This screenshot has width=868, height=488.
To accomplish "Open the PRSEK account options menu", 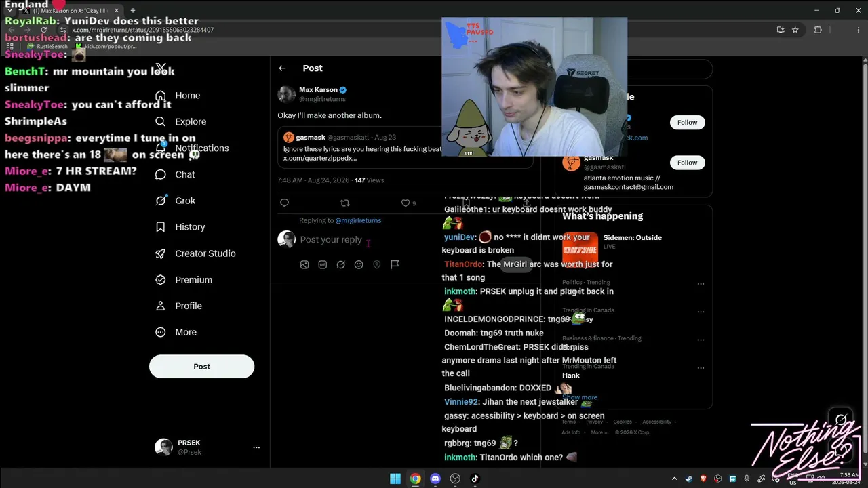I will pyautogui.click(x=256, y=447).
